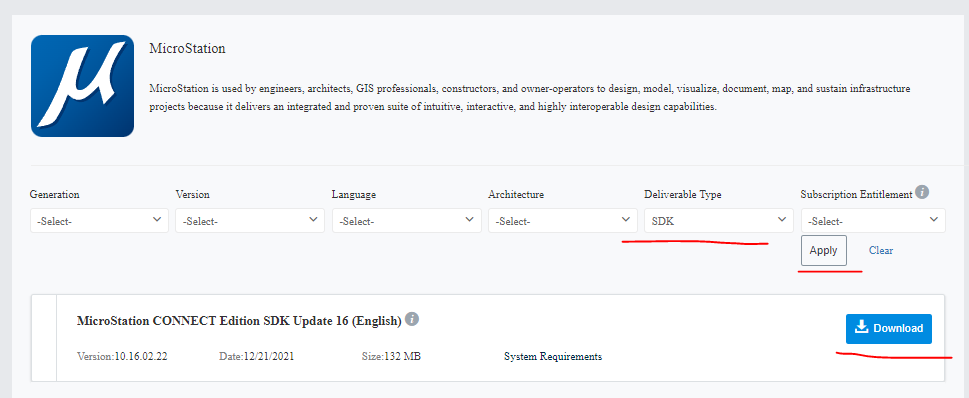Open the Generation dropdown
The image size is (969, 398).
(99, 221)
